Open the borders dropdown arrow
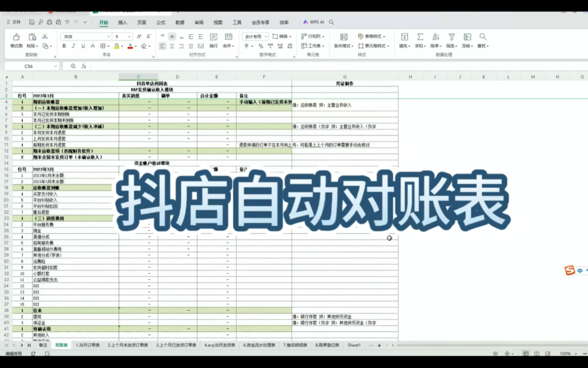 [108, 46]
